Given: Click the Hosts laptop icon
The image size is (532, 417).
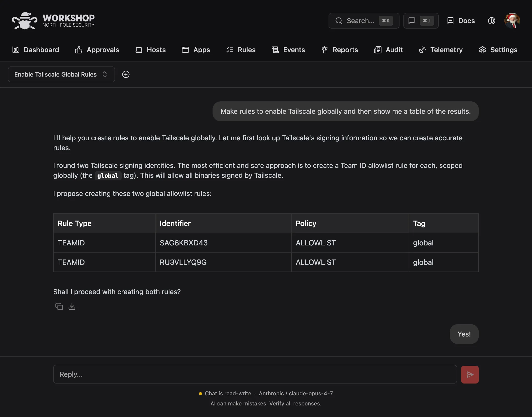Looking at the screenshot, I should 139,50.
